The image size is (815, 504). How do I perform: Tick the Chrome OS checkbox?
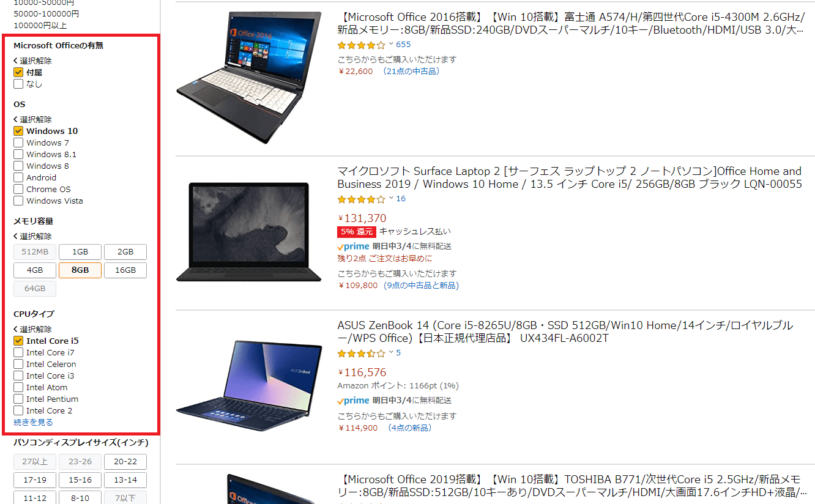click(x=18, y=189)
